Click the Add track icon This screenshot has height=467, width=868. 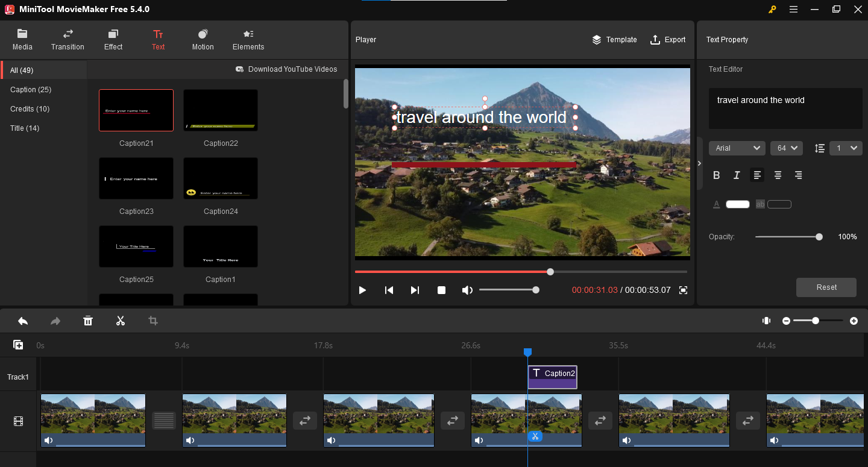point(18,345)
